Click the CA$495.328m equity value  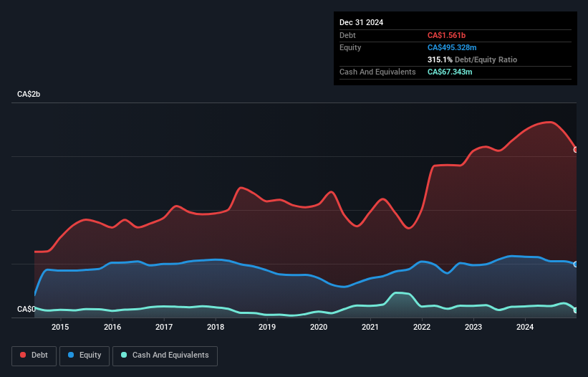[452, 47]
